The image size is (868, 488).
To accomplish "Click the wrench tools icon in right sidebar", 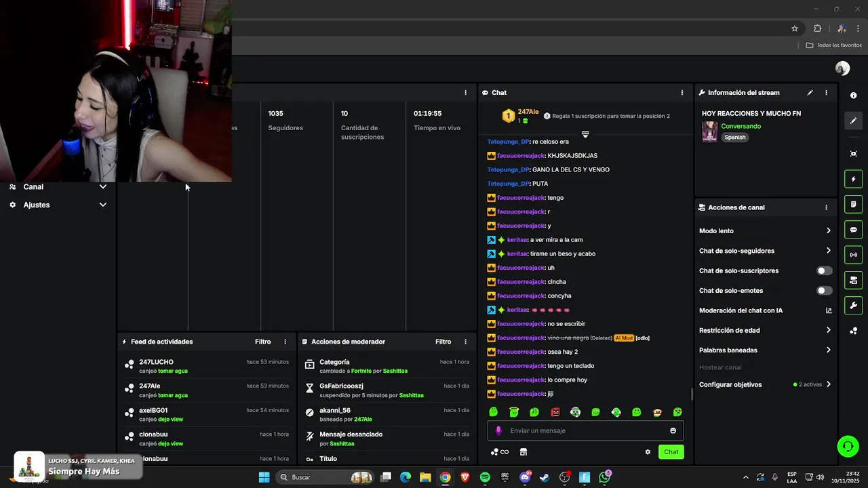I will click(x=854, y=305).
